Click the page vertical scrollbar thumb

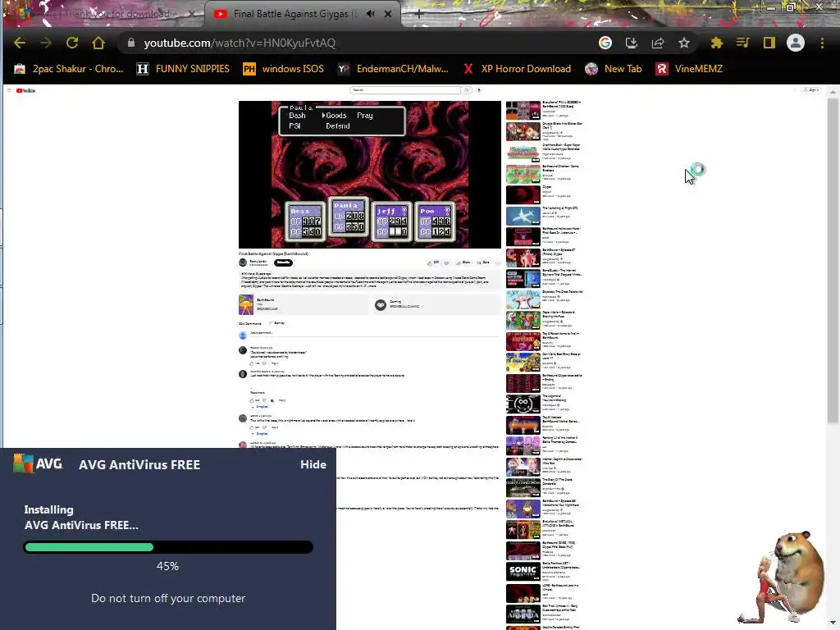point(833,260)
